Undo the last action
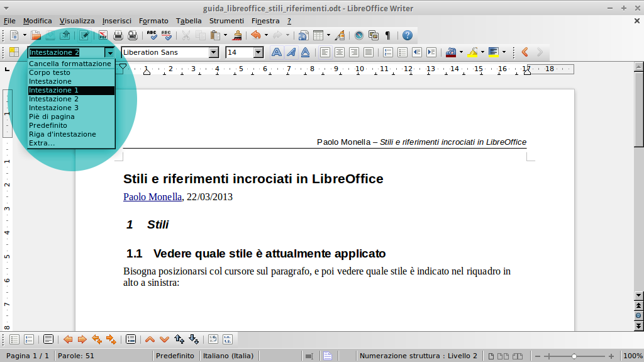 pos(256,35)
